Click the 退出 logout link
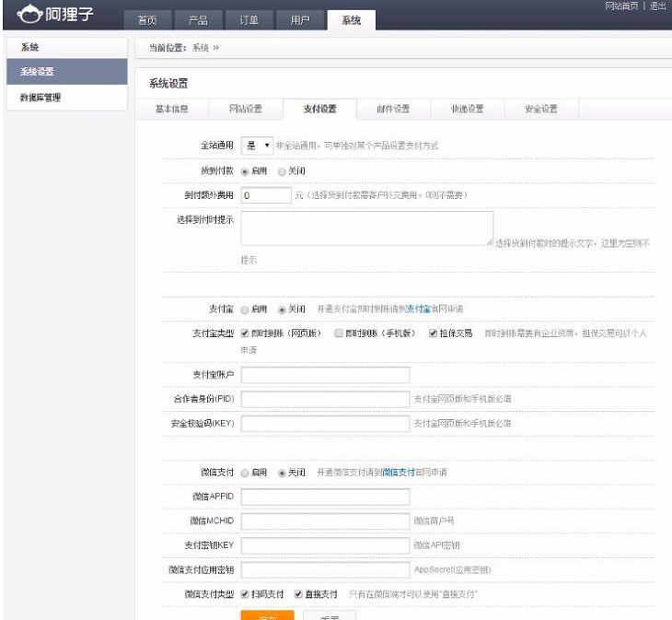 tap(657, 6)
